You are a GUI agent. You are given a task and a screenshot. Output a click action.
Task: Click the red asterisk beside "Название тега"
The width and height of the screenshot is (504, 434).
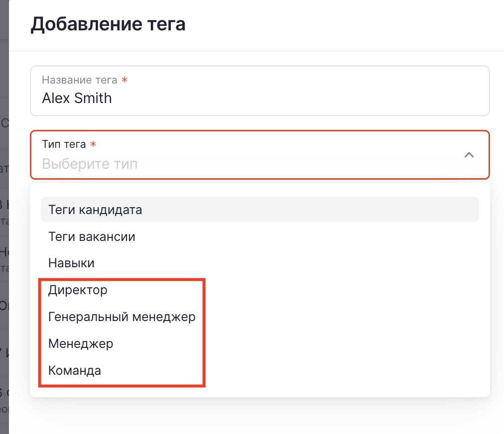pyautogui.click(x=125, y=80)
